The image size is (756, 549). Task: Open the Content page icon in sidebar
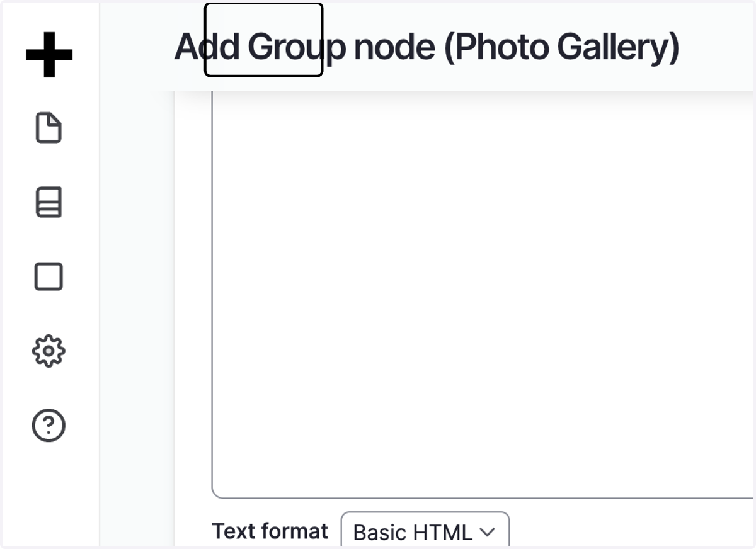coord(49,128)
